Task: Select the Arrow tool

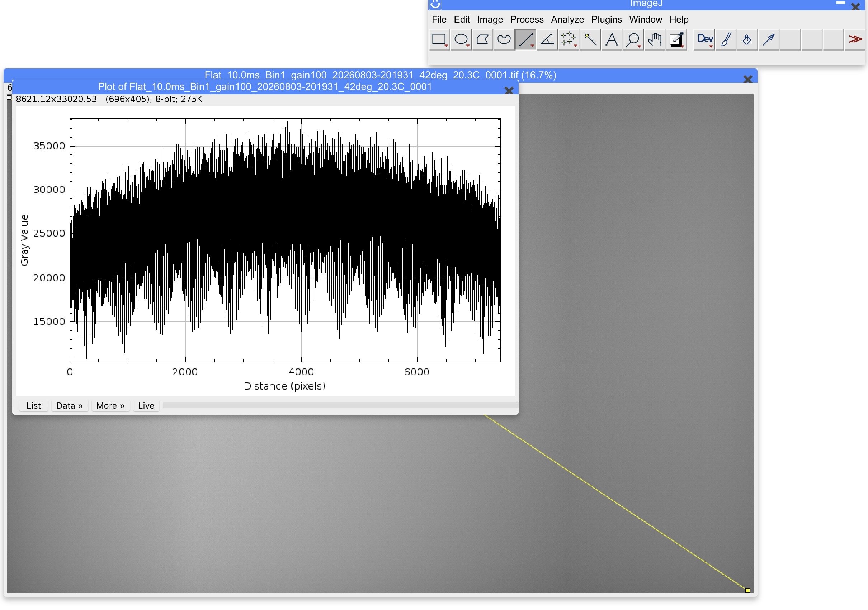Action: click(769, 39)
